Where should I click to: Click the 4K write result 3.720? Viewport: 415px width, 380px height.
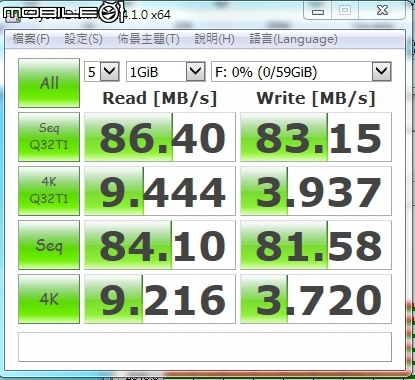316,299
